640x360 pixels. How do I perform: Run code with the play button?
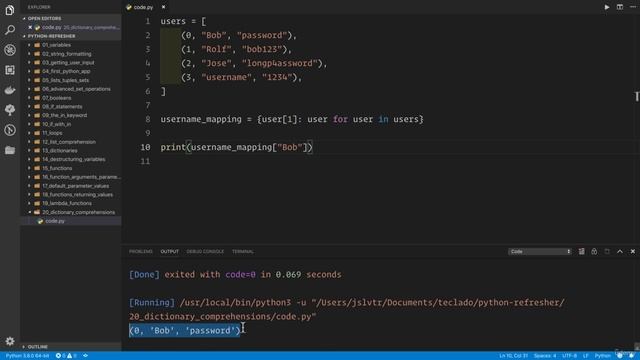(607, 7)
